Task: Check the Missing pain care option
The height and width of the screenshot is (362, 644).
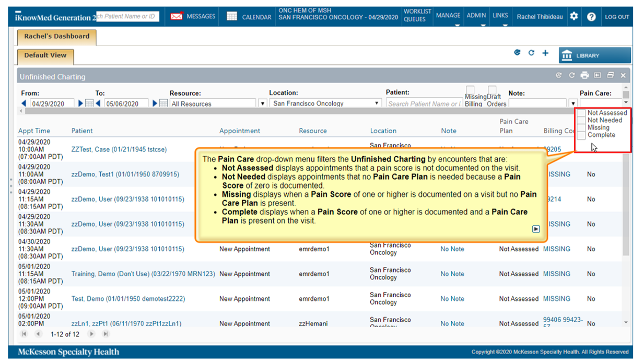Action: [x=581, y=127]
